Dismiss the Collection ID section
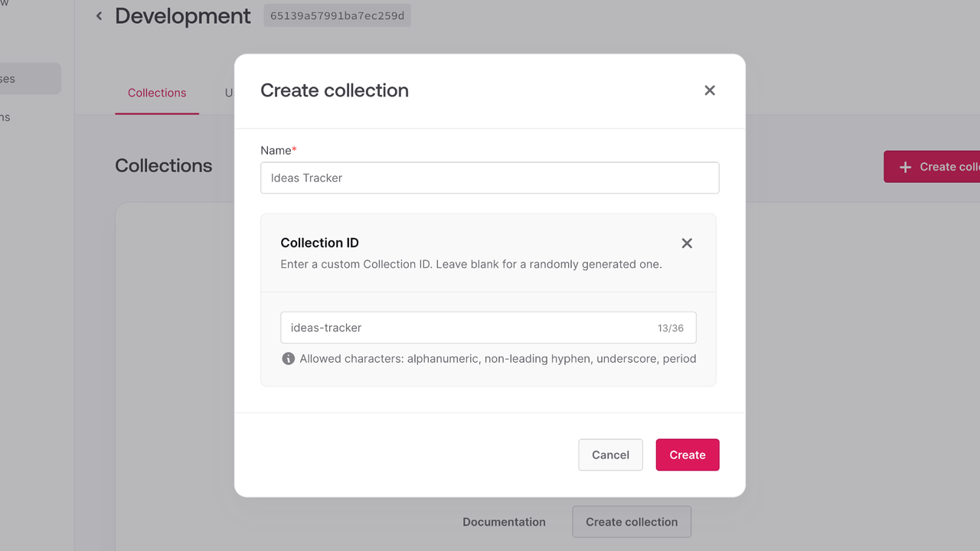The image size is (980, 551). [x=687, y=243]
